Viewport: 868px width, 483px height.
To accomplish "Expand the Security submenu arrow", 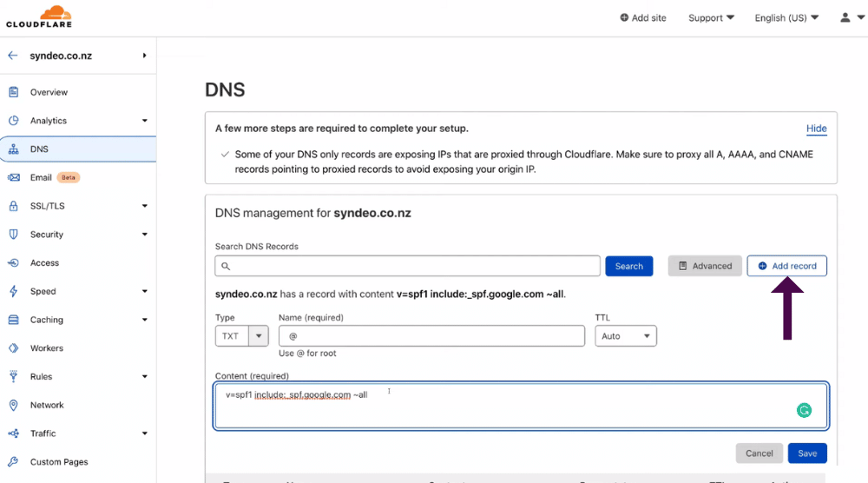I will 144,235.
